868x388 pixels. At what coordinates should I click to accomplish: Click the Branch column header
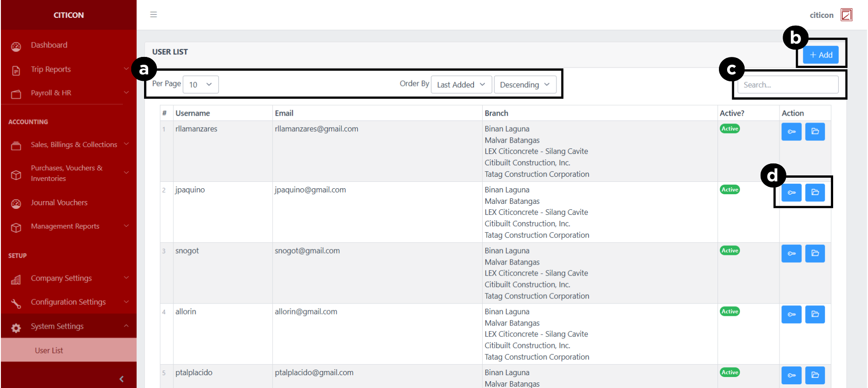pos(496,113)
